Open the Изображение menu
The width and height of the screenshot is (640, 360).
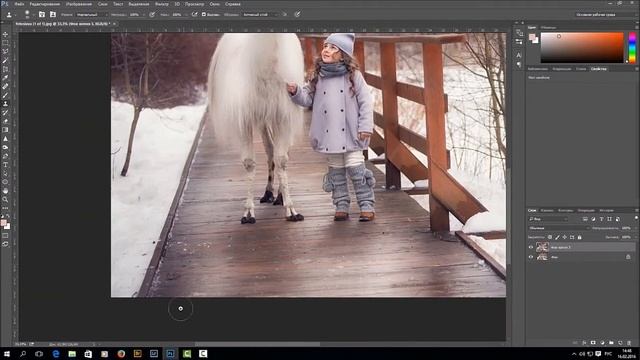tap(79, 4)
